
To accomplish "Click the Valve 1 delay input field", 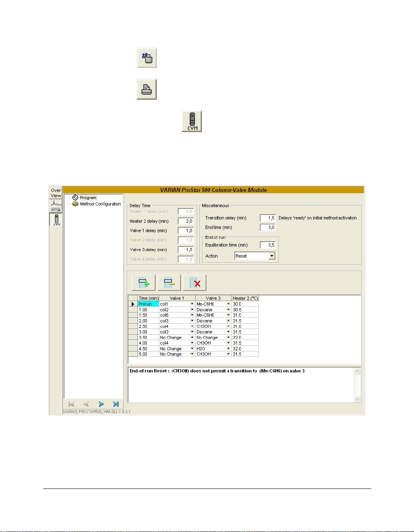I will (x=186, y=231).
